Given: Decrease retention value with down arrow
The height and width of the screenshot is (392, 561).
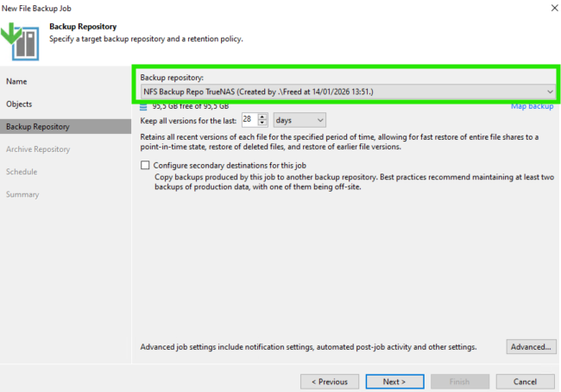Looking at the screenshot, I should pyautogui.click(x=263, y=123).
